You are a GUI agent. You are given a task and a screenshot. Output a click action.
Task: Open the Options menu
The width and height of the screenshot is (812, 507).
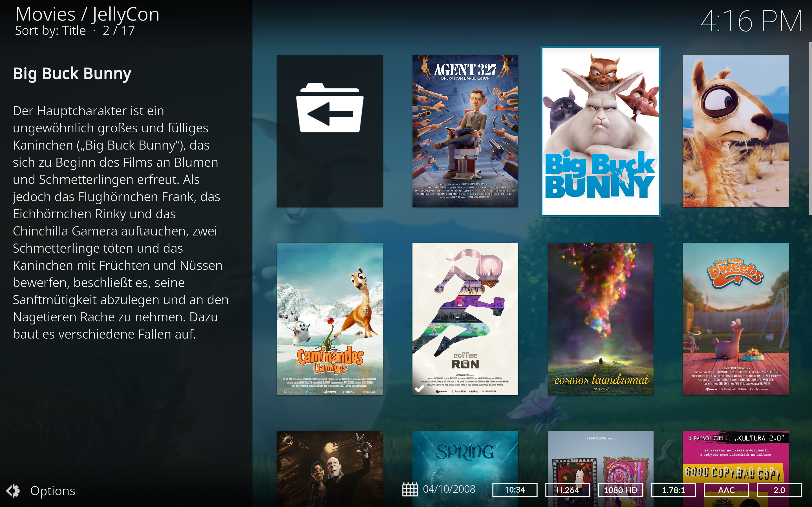52,491
